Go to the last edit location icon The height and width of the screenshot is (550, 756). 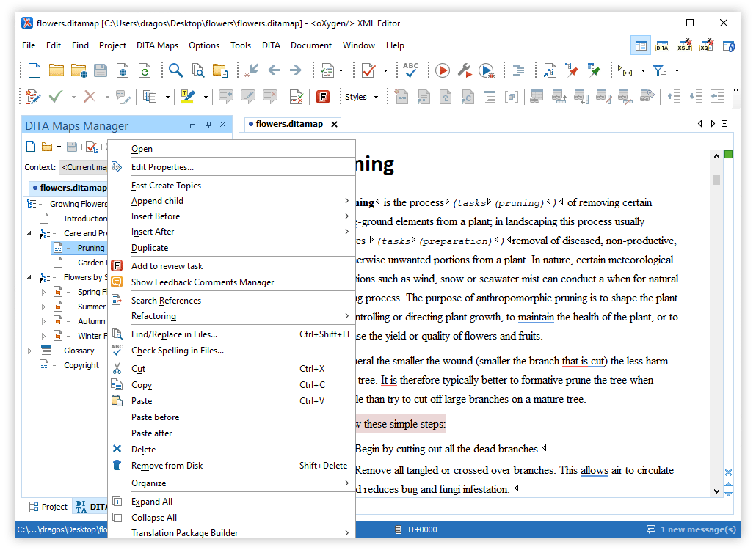pyautogui.click(x=251, y=71)
